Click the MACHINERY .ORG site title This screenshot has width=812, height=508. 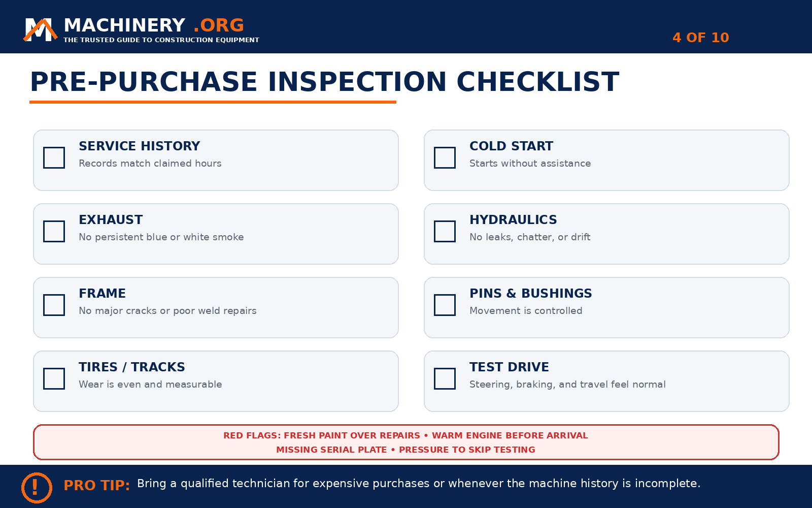click(154, 25)
